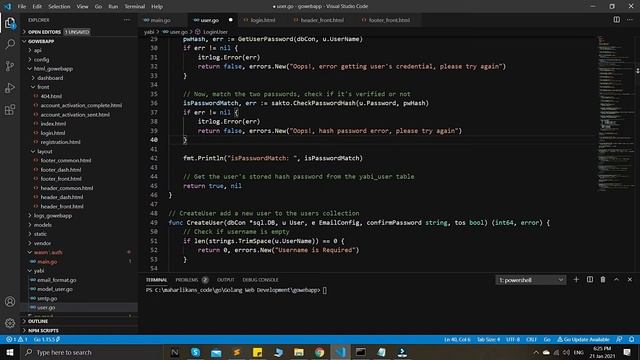
Task: Open Chrome from the taskbar
Action: [319, 352]
